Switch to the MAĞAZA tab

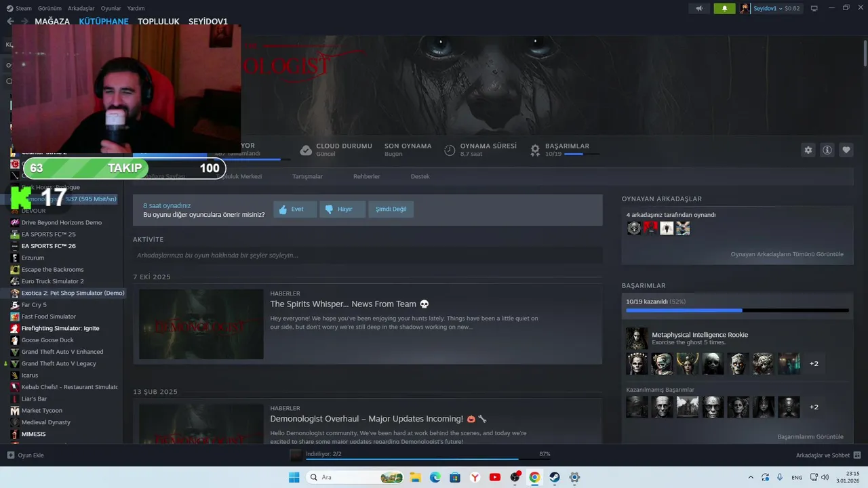[52, 22]
